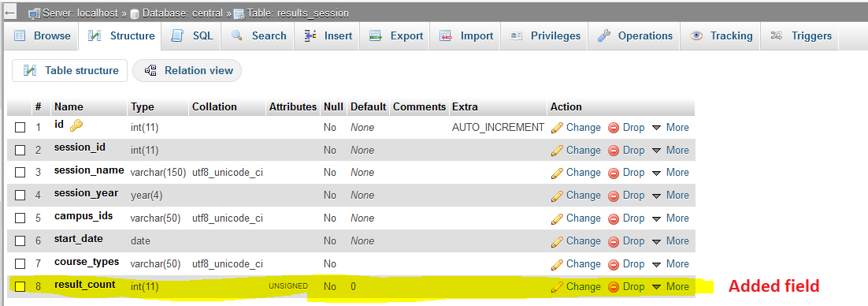The height and width of the screenshot is (306, 868).
Task: Click the primary key icon next to id
Action: 76,126
